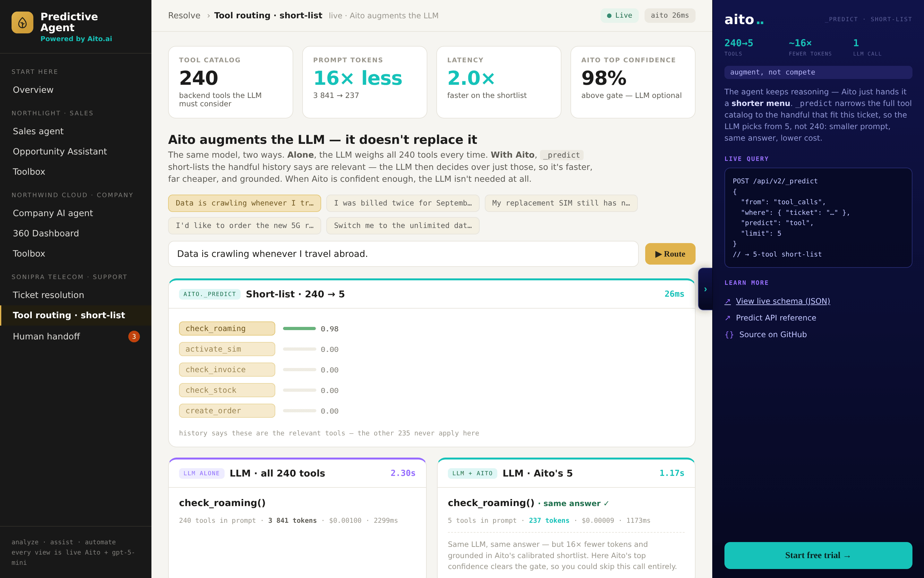This screenshot has width=924, height=578.
Task: Click the LLM ALONE tag
Action: click(201, 474)
